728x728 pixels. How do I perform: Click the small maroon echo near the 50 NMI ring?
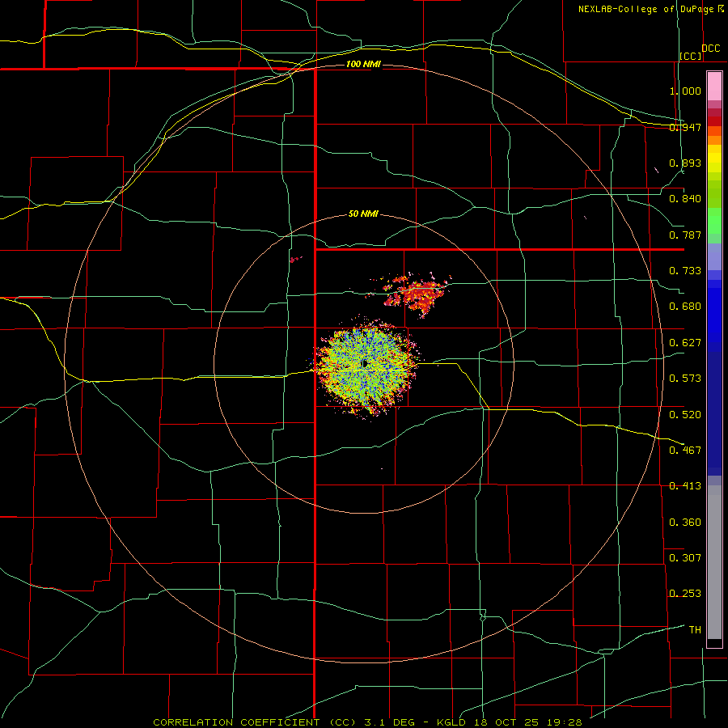click(x=295, y=259)
